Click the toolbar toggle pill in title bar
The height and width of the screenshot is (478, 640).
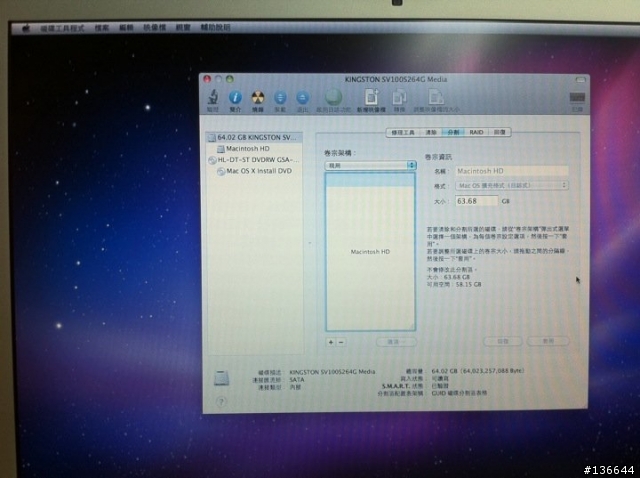(x=580, y=80)
